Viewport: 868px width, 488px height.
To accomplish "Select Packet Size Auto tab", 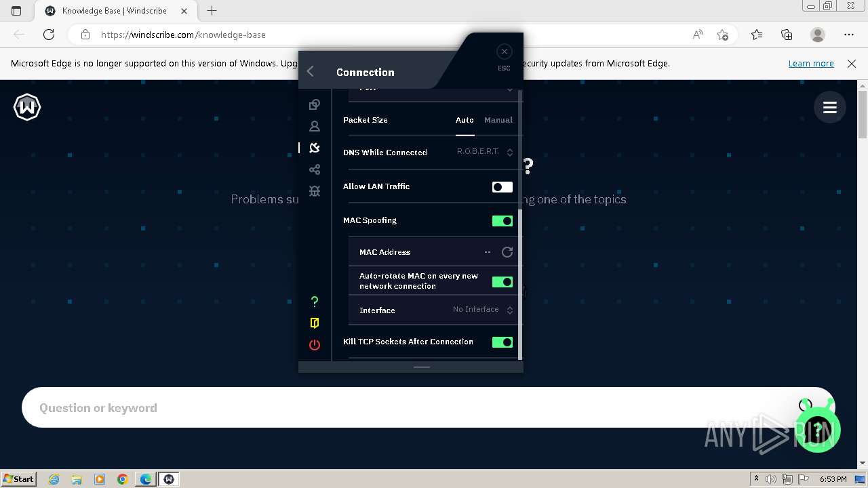I will tap(465, 120).
